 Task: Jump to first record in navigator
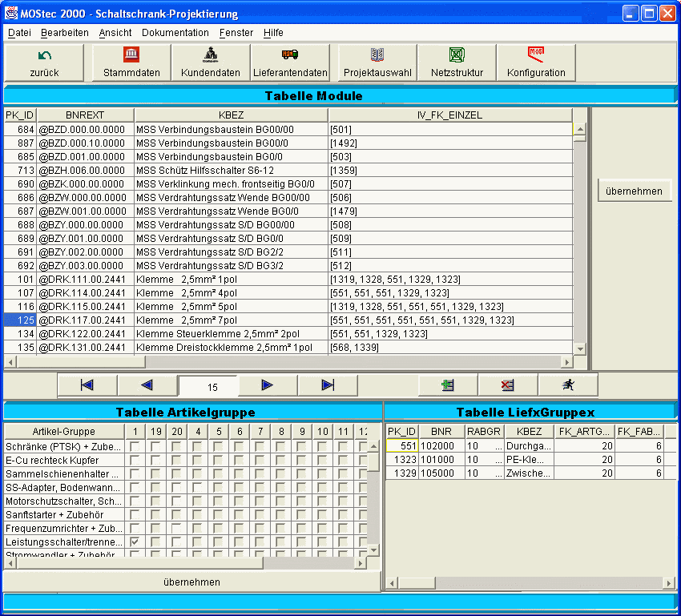pos(87,385)
